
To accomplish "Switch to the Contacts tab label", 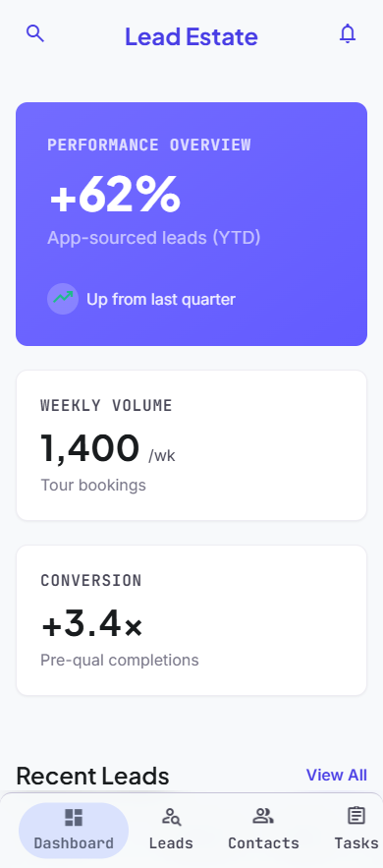I will pos(263,843).
